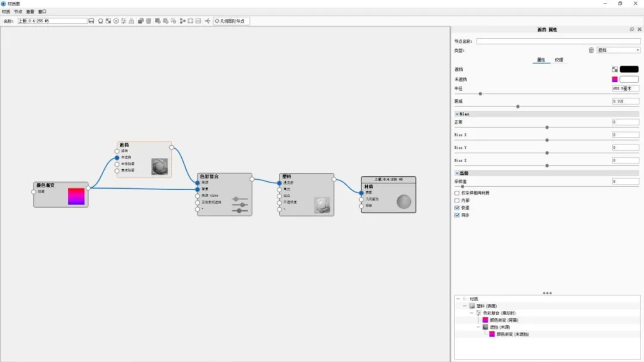The image size is (644, 362).
Task: Select 遮挡 (来源) in the tree
Action: click(500, 327)
